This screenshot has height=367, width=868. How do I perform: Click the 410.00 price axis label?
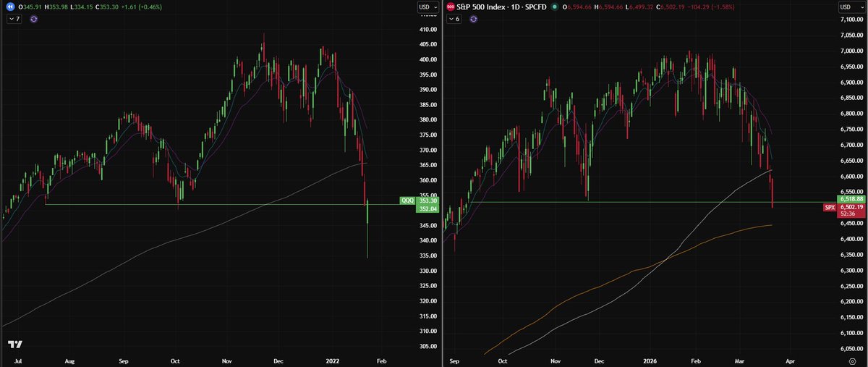pos(427,30)
